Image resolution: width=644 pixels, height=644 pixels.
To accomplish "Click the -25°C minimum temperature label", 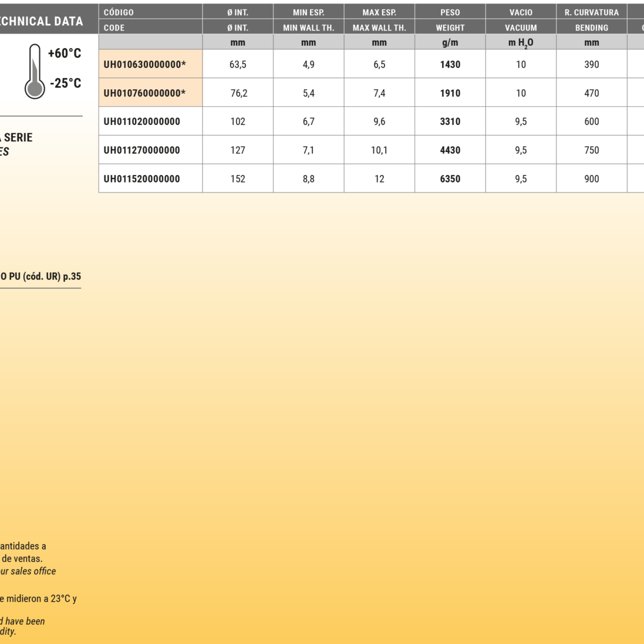I will (x=66, y=84).
